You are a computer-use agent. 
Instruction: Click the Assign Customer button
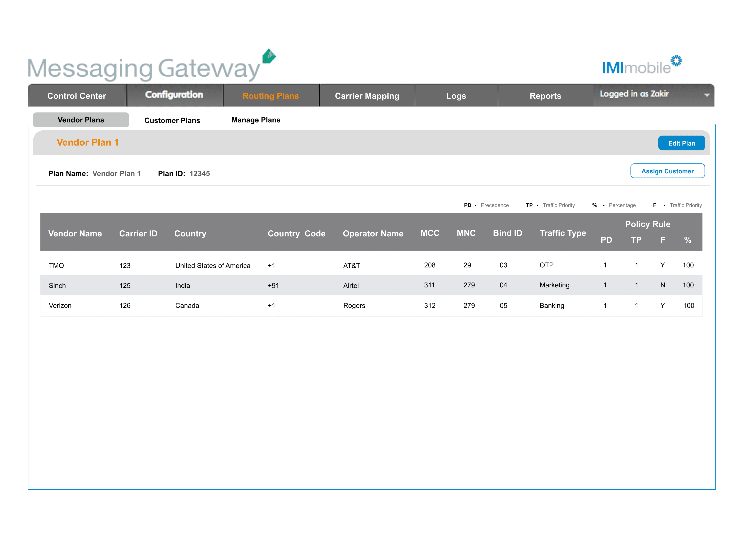click(x=667, y=171)
